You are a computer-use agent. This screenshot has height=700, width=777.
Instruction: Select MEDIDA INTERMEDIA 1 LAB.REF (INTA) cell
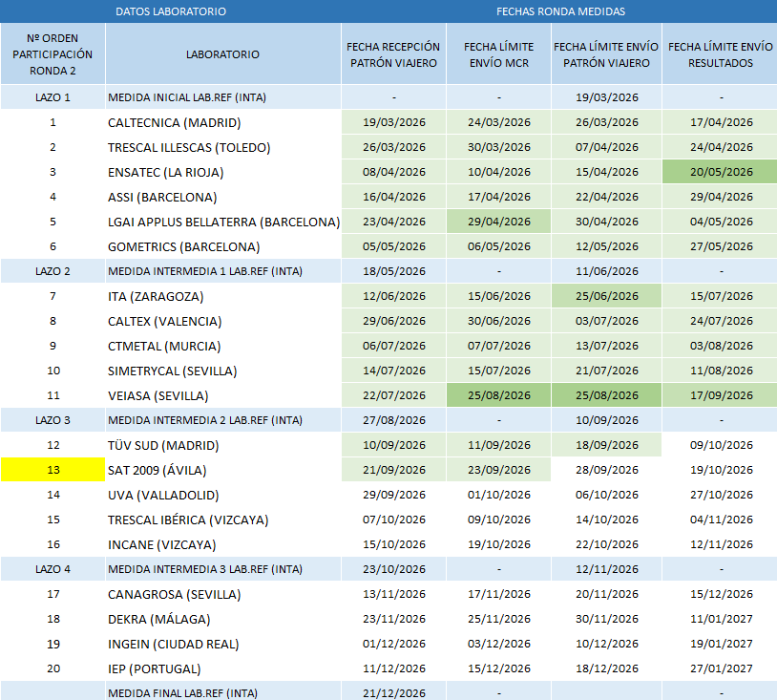[x=223, y=271]
